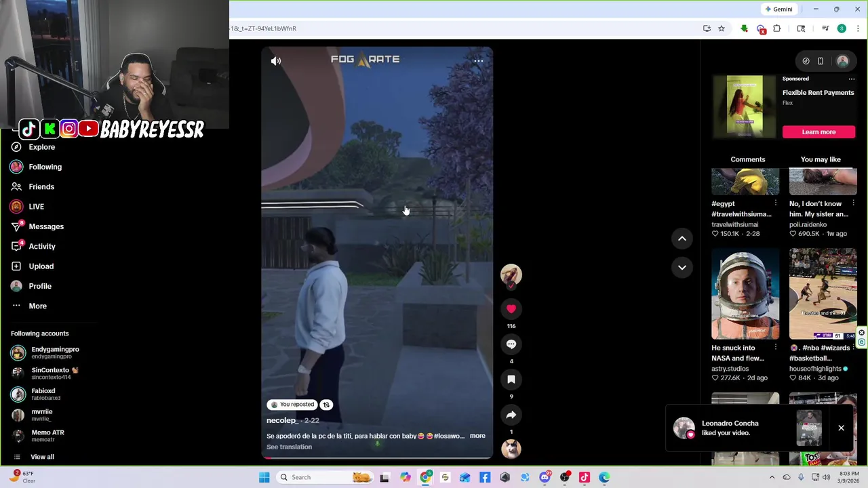Open necolep_ username on the video
The height and width of the screenshot is (488, 868).
(282, 420)
